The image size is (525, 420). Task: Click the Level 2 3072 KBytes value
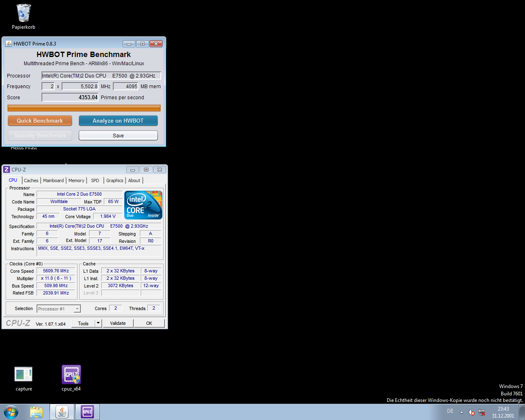click(x=121, y=285)
